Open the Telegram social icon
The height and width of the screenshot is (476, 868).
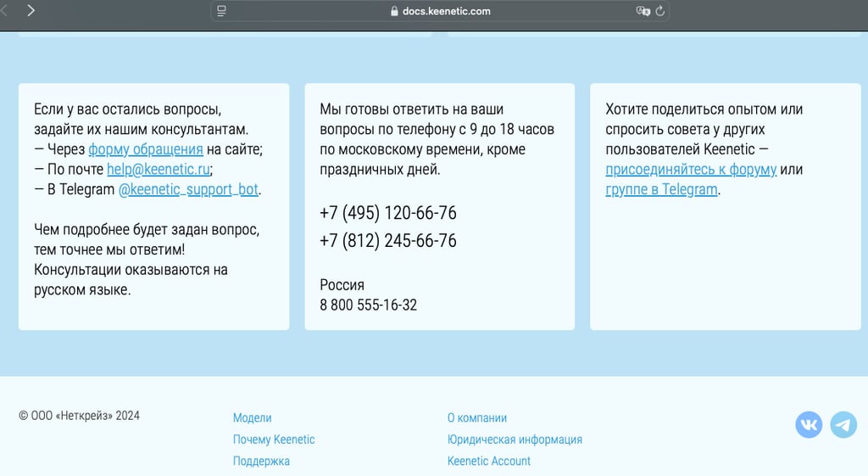pyautogui.click(x=843, y=425)
